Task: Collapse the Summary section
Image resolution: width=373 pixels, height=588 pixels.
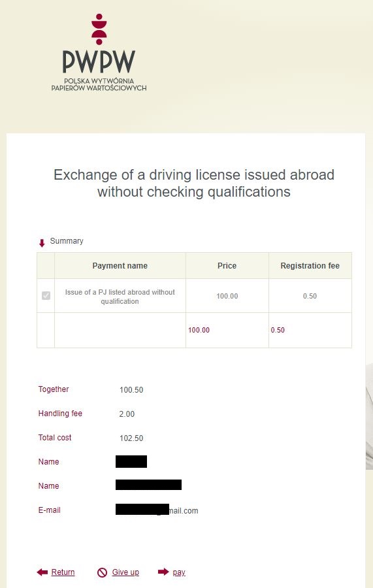Action: [x=67, y=240]
